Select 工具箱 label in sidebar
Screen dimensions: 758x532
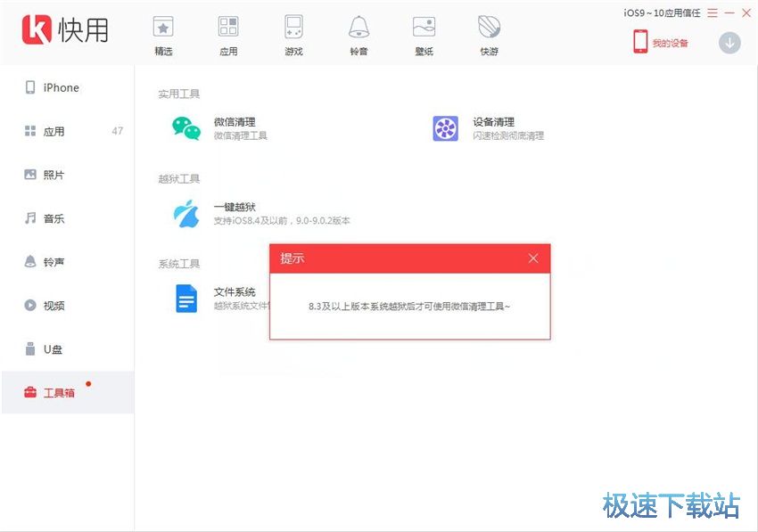point(59,392)
